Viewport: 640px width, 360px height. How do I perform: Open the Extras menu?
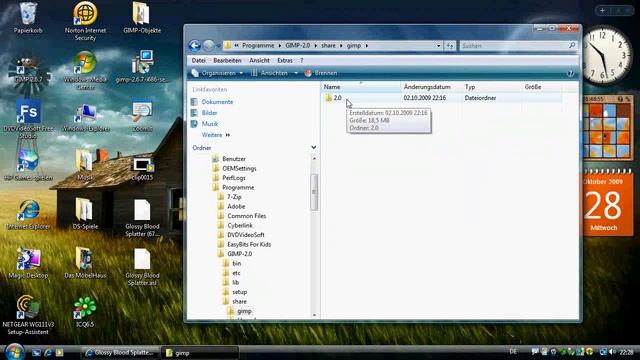pos(284,60)
